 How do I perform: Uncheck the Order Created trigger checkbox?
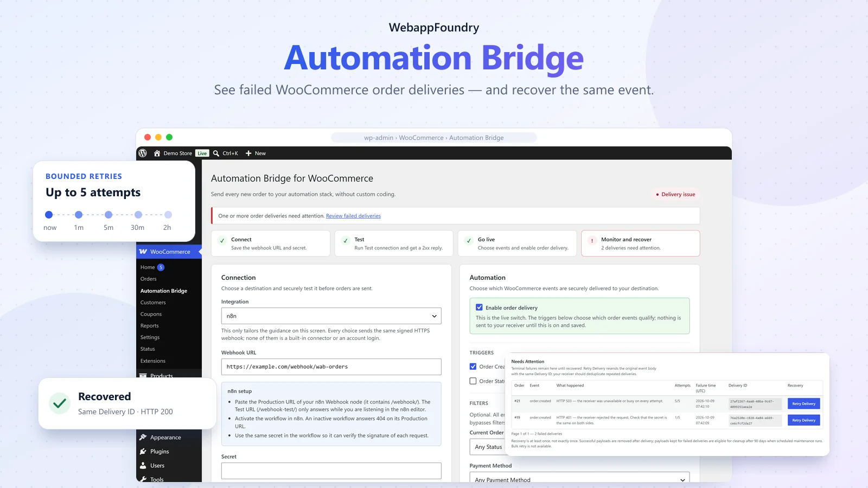click(x=473, y=367)
